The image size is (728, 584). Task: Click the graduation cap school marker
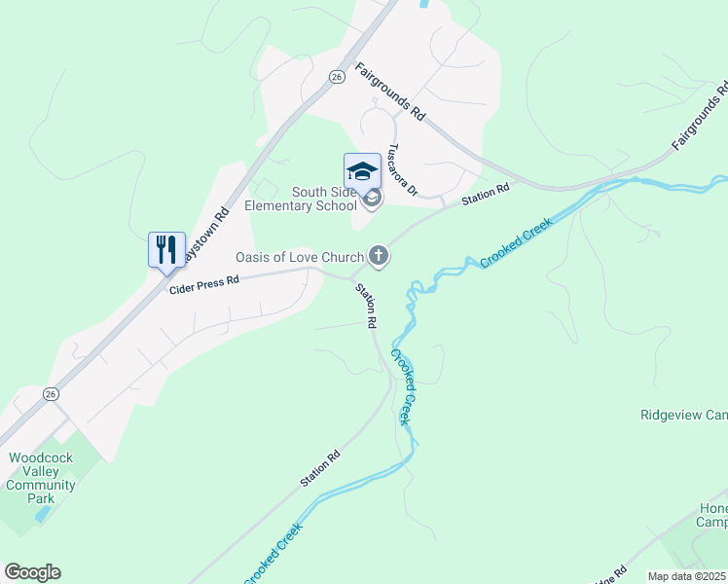[362, 172]
